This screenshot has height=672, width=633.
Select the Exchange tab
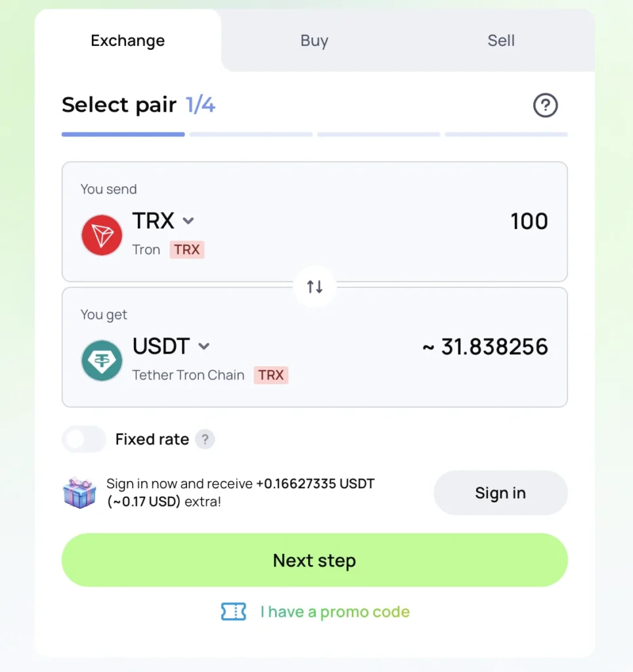click(x=128, y=40)
